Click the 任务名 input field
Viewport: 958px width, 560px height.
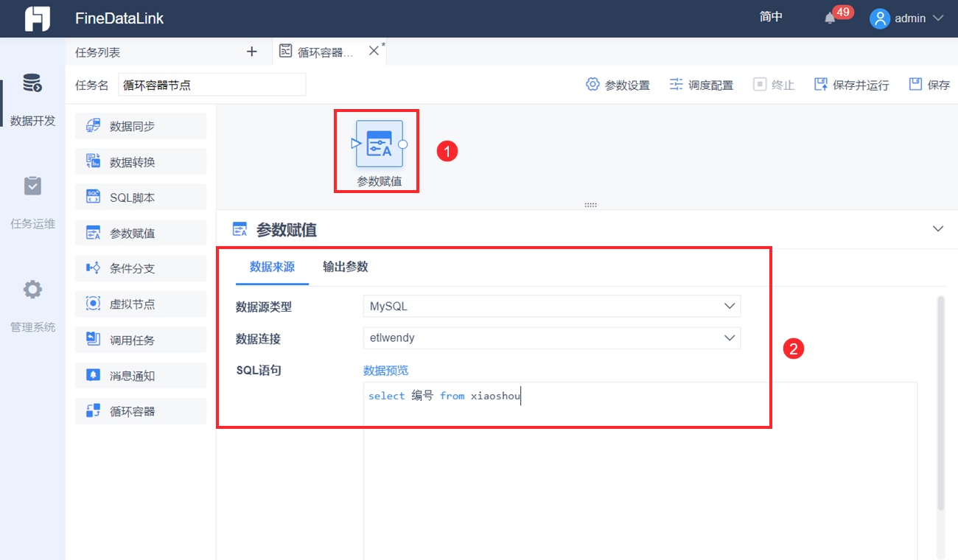pyautogui.click(x=212, y=85)
